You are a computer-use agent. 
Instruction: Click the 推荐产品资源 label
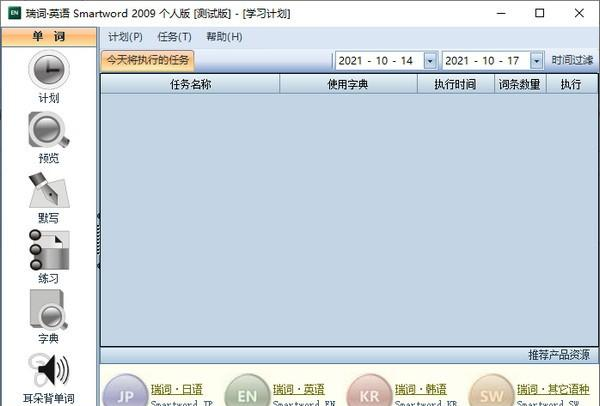[559, 355]
